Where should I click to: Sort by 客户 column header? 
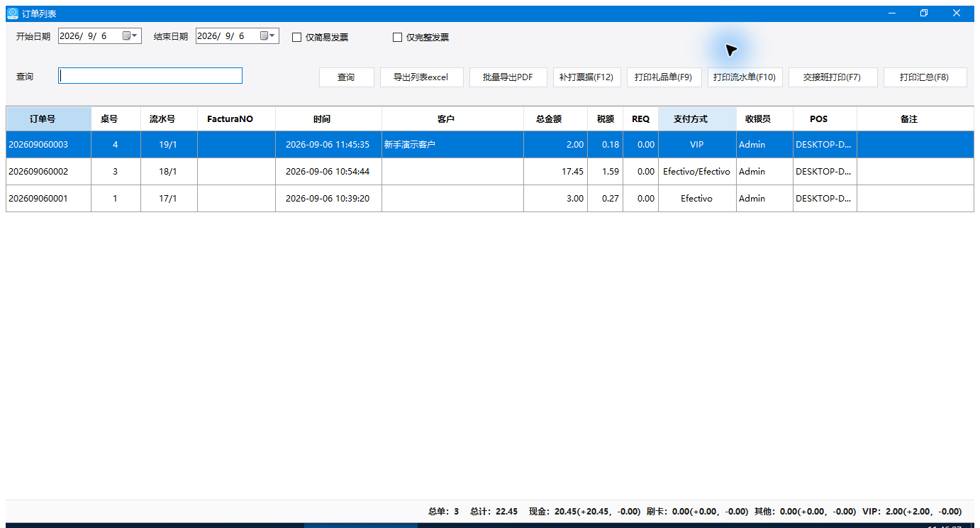point(453,119)
